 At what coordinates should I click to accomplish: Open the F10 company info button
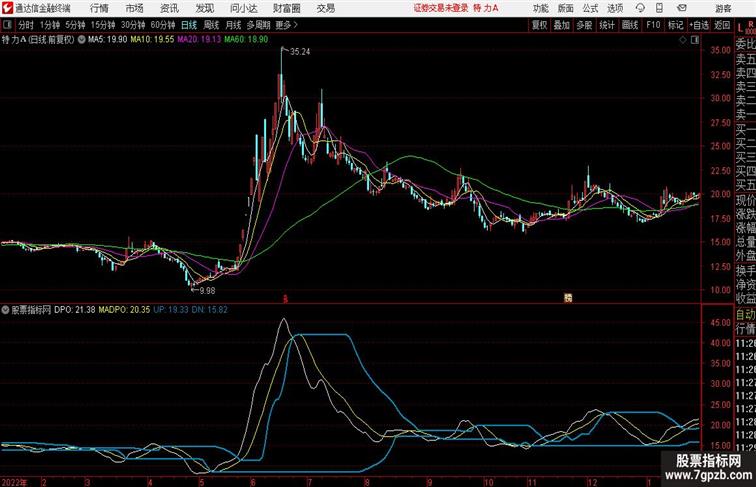(x=653, y=25)
